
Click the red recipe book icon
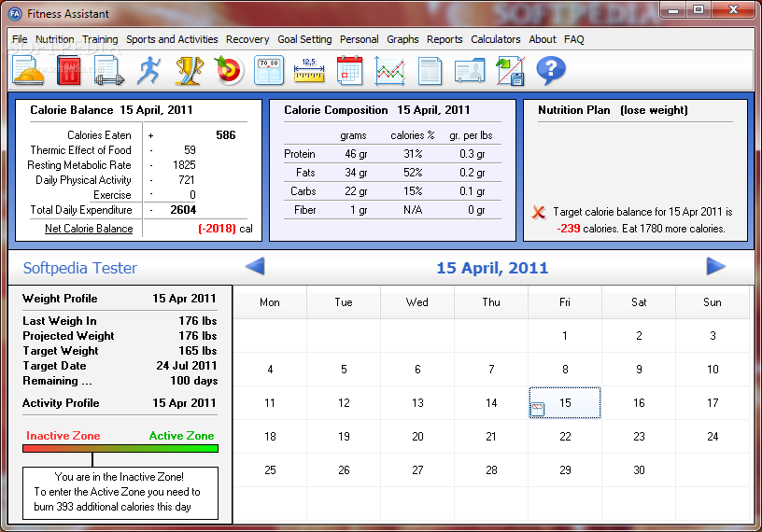[x=68, y=71]
